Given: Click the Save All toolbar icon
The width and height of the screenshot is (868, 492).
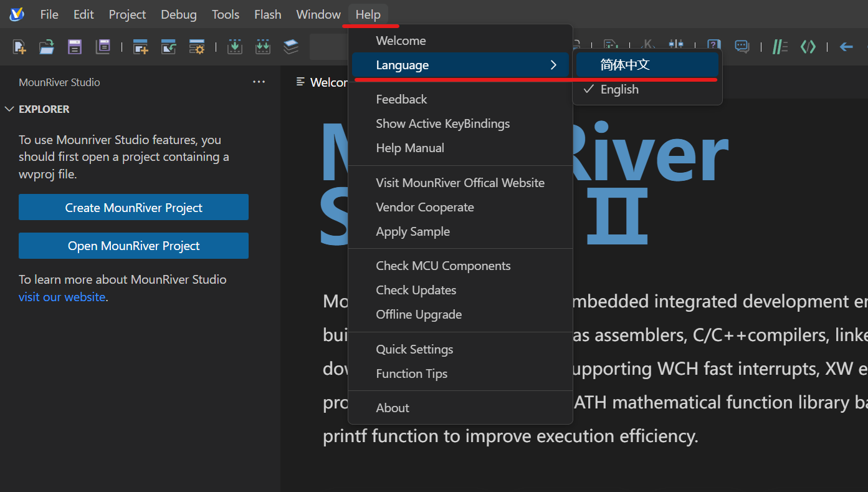Looking at the screenshot, I should point(103,47).
